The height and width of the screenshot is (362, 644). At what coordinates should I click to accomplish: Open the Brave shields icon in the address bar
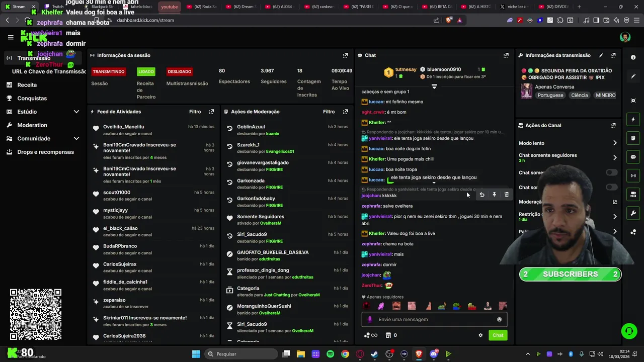point(449,20)
